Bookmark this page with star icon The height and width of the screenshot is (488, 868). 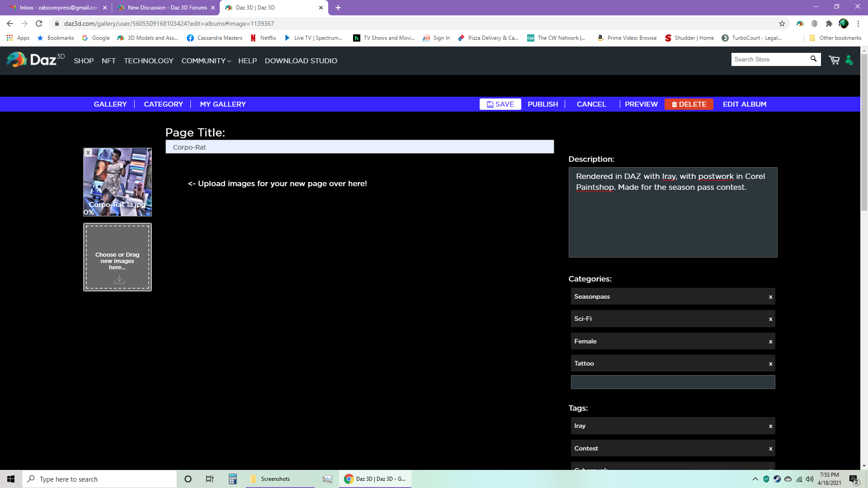[x=782, y=23]
